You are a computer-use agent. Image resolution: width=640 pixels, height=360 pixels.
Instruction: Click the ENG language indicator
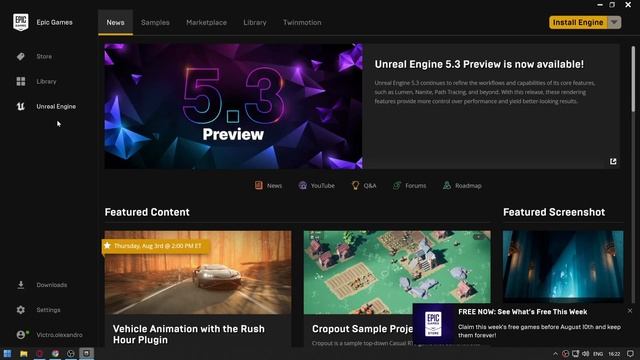pyautogui.click(x=598, y=354)
